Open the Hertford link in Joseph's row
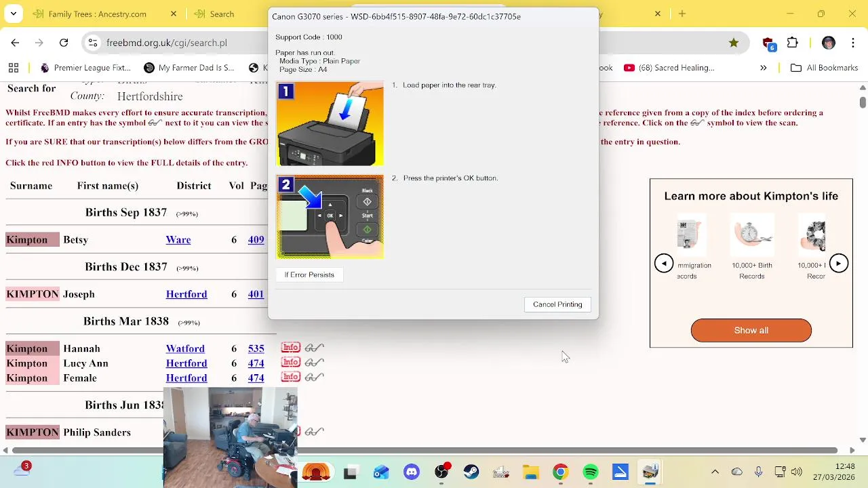This screenshot has width=868, height=488. click(186, 294)
